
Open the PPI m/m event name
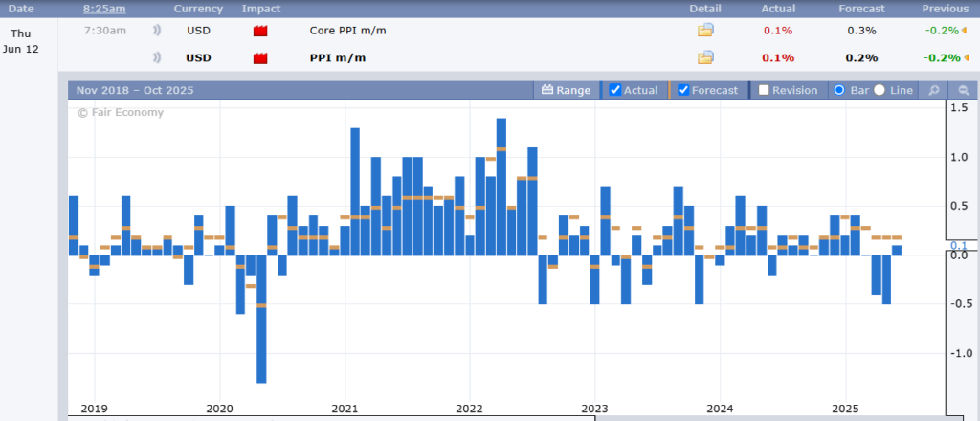(338, 57)
